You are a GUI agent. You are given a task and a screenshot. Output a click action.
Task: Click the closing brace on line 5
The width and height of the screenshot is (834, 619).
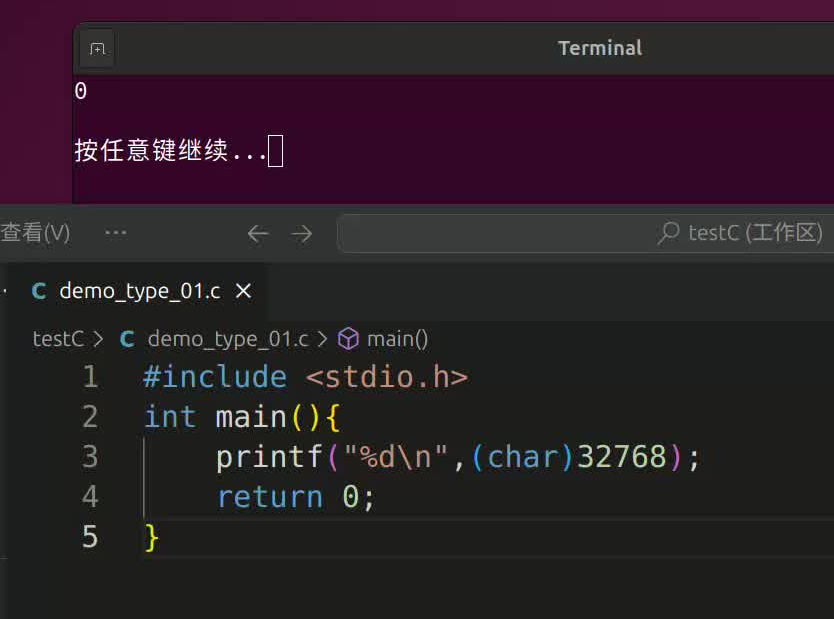coord(152,537)
